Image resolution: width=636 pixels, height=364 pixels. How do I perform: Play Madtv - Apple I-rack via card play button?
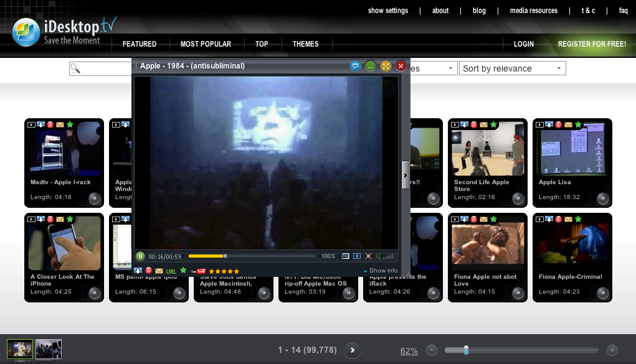95,198
